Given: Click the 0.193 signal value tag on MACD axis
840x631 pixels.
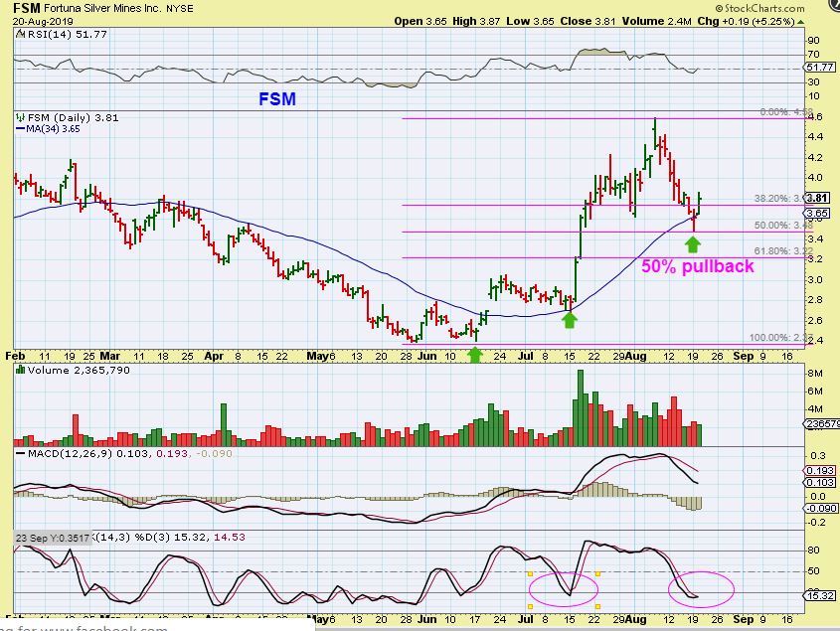Looking at the screenshot, I should [x=820, y=470].
